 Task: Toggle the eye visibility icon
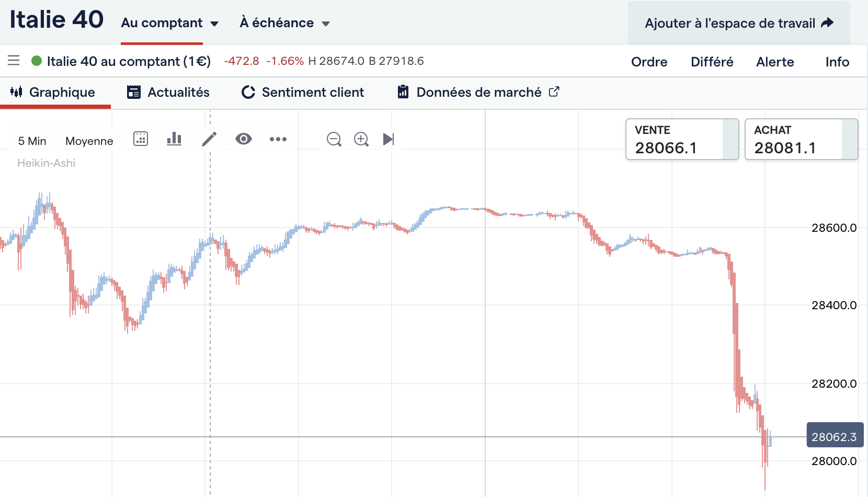click(244, 139)
